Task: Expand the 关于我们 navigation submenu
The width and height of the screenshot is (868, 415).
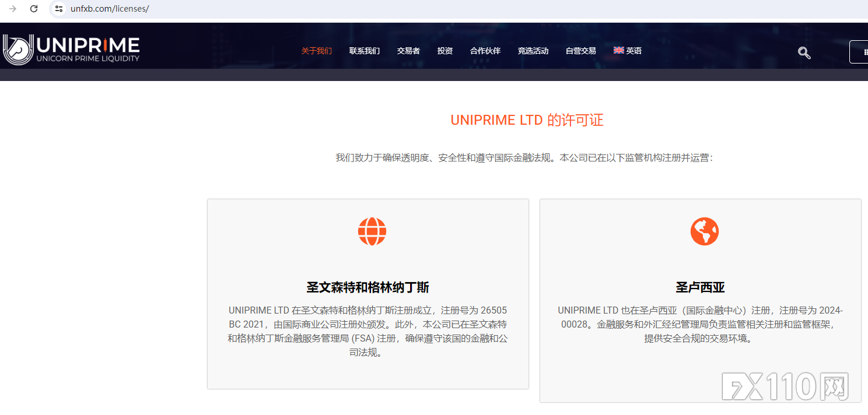Action: pyautogui.click(x=316, y=50)
